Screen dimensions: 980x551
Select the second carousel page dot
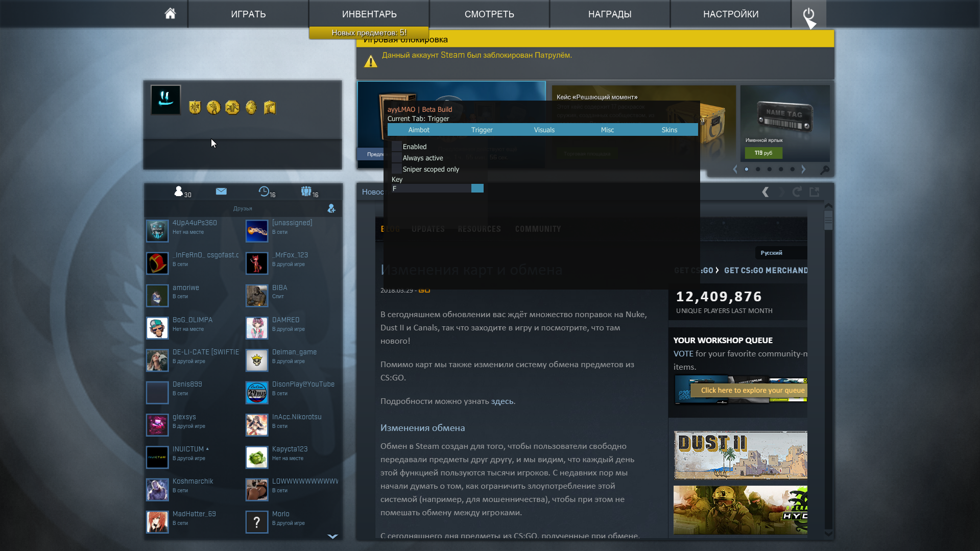pos(758,169)
